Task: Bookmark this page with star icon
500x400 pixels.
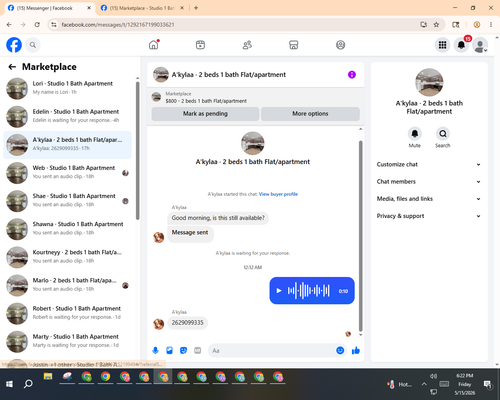Action: tap(436, 24)
